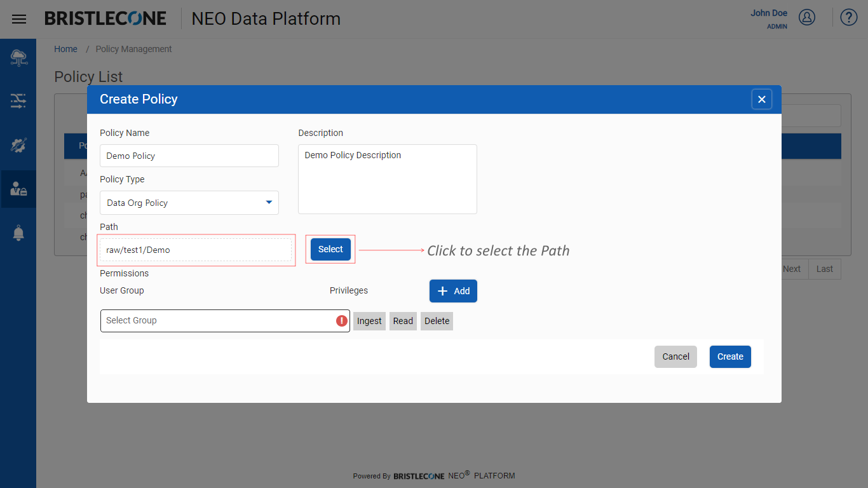Click the John Doe user name
The image size is (868, 488).
coord(769,13)
